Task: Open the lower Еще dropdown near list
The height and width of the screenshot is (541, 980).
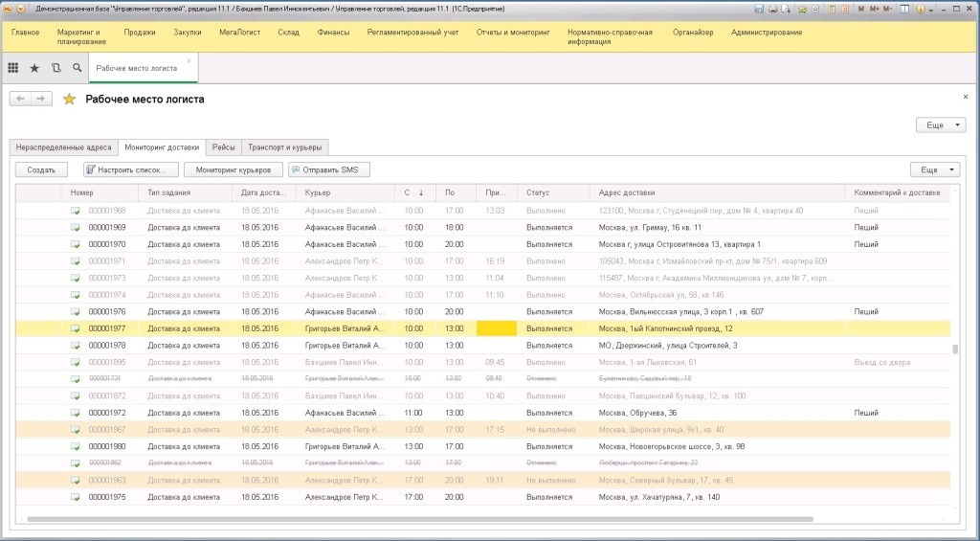Action: tap(935, 169)
